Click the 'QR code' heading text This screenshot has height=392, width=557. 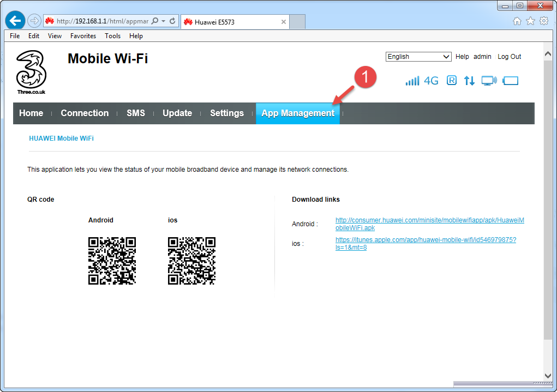[41, 200]
